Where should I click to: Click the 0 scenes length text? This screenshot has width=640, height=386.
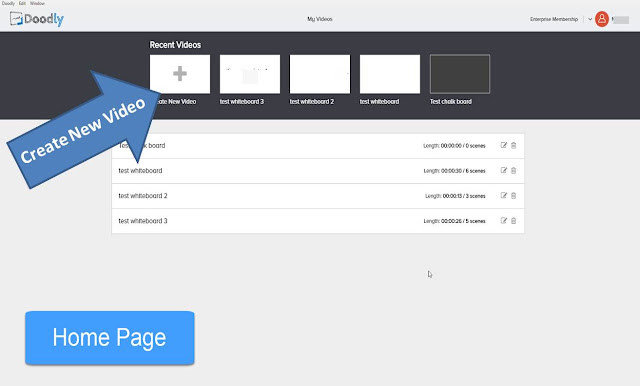coord(454,146)
